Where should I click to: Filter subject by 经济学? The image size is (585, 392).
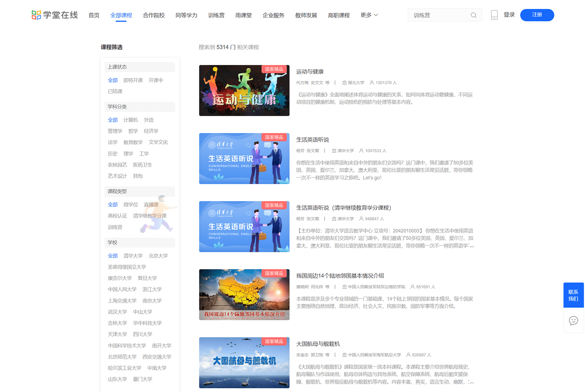coord(151,131)
